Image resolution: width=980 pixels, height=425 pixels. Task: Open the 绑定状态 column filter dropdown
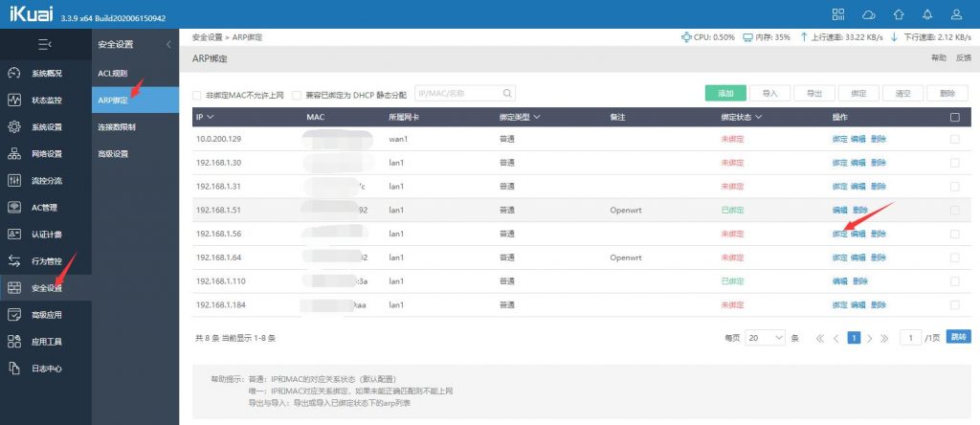click(758, 118)
